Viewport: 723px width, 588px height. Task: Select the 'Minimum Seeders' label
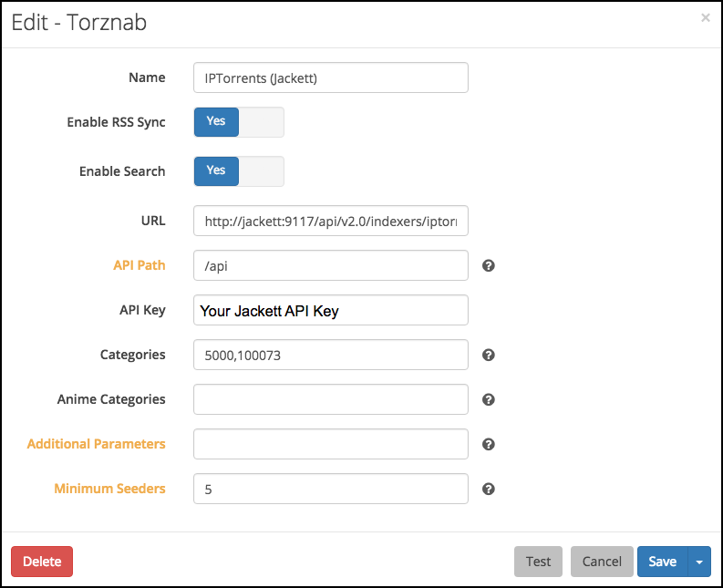pyautogui.click(x=109, y=489)
